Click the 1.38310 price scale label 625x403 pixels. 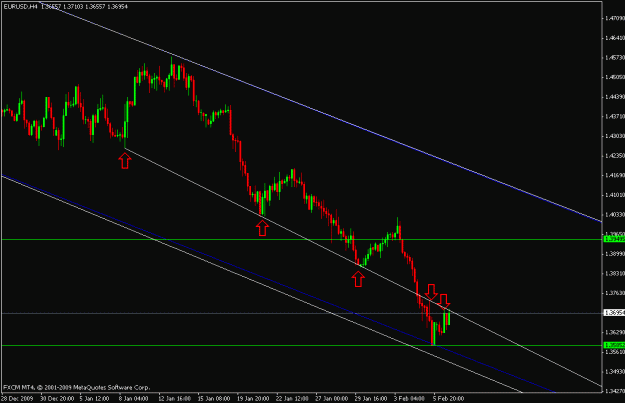[615, 273]
